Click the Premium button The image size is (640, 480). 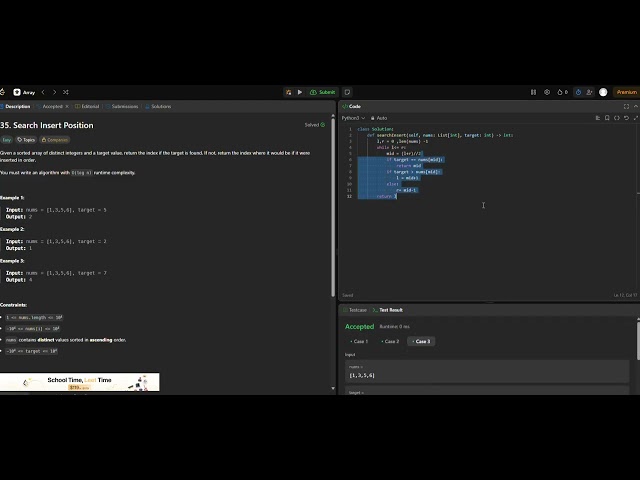(x=627, y=92)
